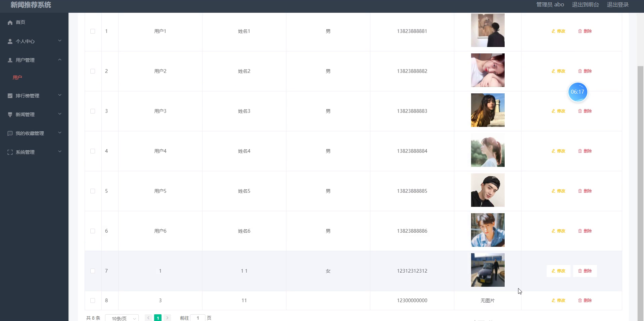Toggle the checkbox for row 用户5

tap(93, 191)
